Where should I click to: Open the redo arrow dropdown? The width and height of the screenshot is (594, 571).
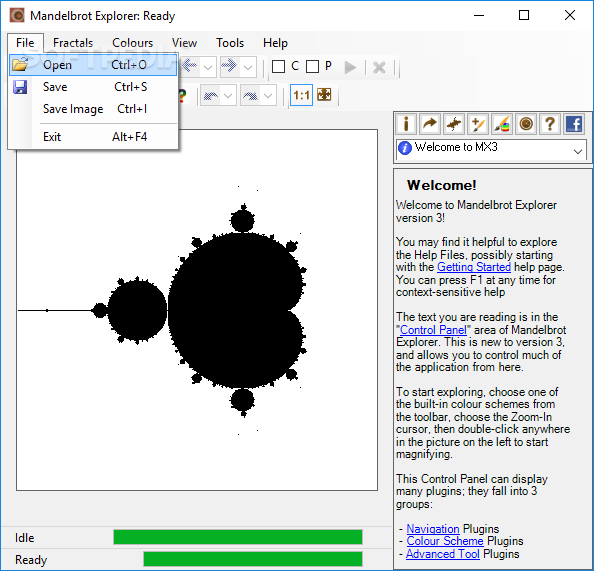[268, 95]
